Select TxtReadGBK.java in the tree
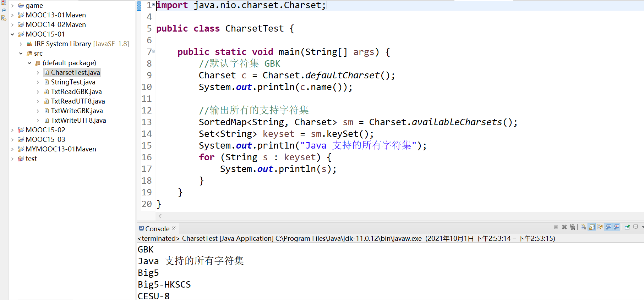Image resolution: width=644 pixels, height=300 pixels. point(76,92)
